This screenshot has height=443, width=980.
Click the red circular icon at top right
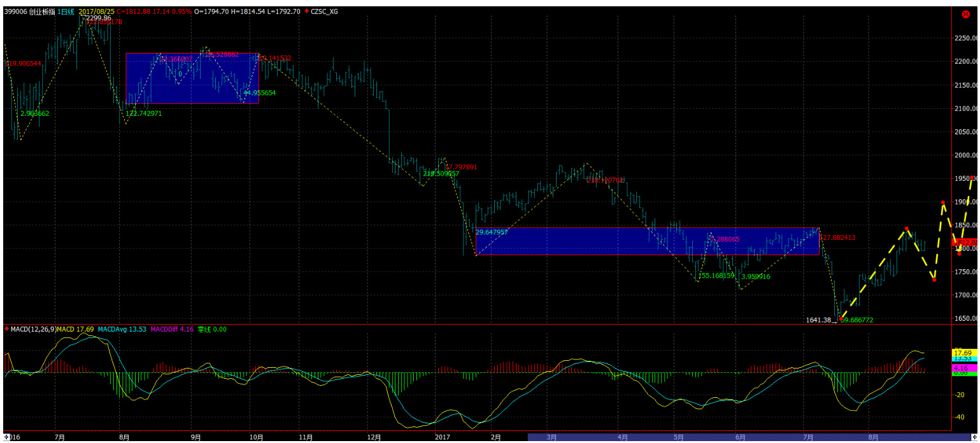(x=965, y=14)
